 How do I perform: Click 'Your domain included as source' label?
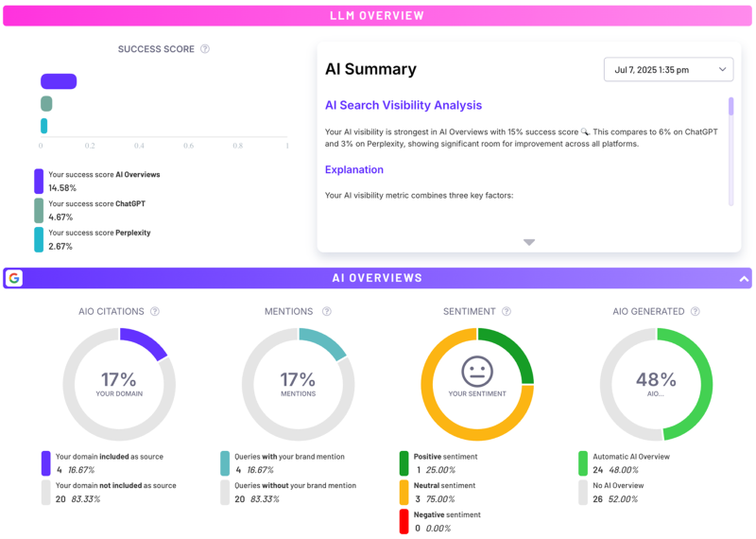point(110,457)
